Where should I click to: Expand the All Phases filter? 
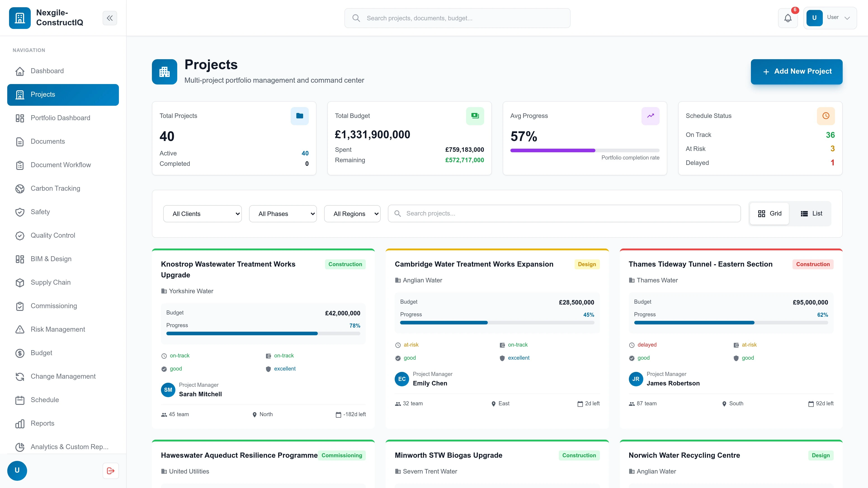(x=283, y=213)
